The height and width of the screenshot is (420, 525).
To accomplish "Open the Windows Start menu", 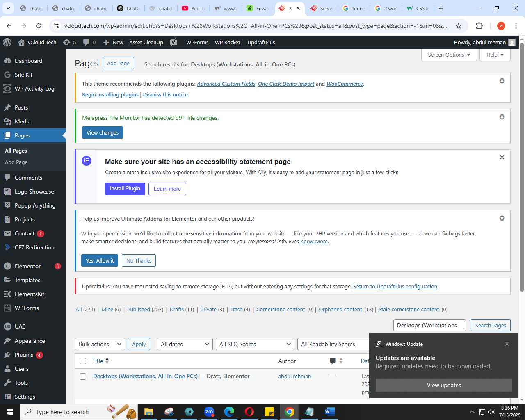I will [x=10, y=412].
